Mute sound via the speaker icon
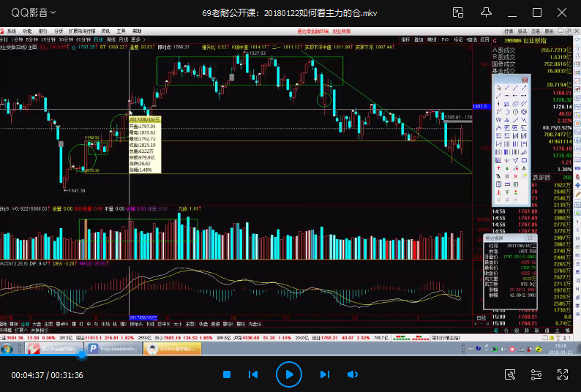The height and width of the screenshot is (392, 581). click(x=352, y=374)
